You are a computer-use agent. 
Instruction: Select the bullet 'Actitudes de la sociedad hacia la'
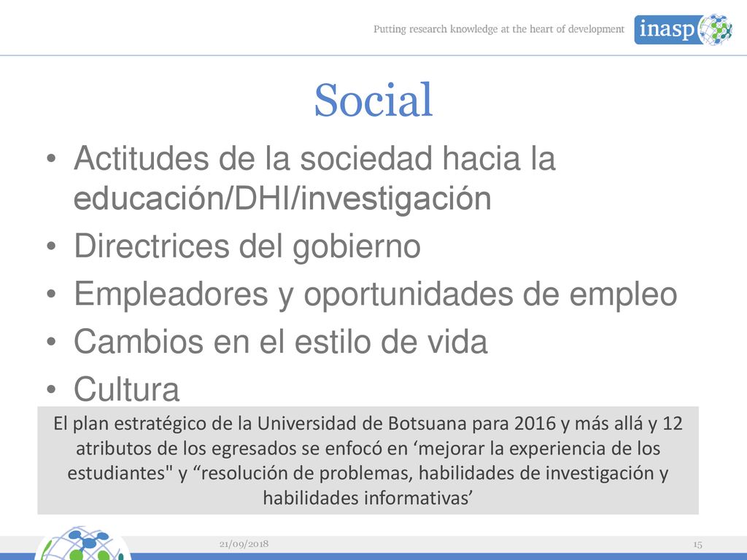click(x=314, y=158)
